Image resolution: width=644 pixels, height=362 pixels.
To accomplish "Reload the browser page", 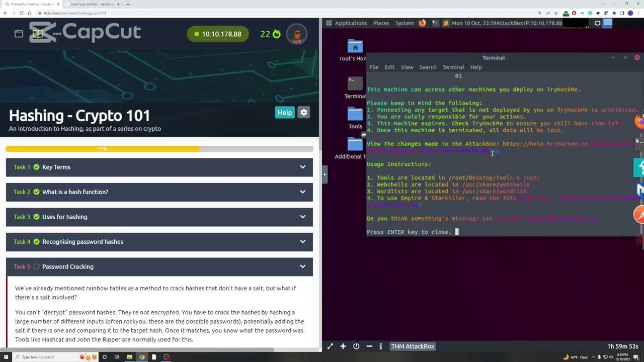I will pos(22,13).
